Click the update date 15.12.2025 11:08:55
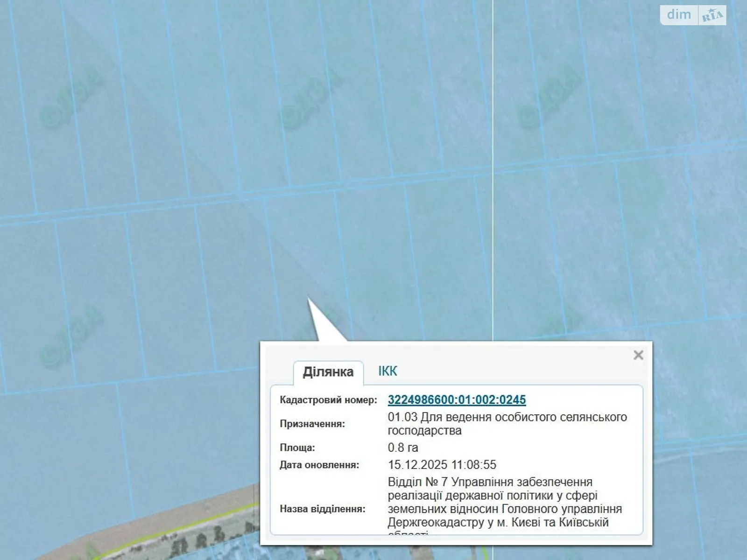747x560 pixels. pyautogui.click(x=442, y=465)
